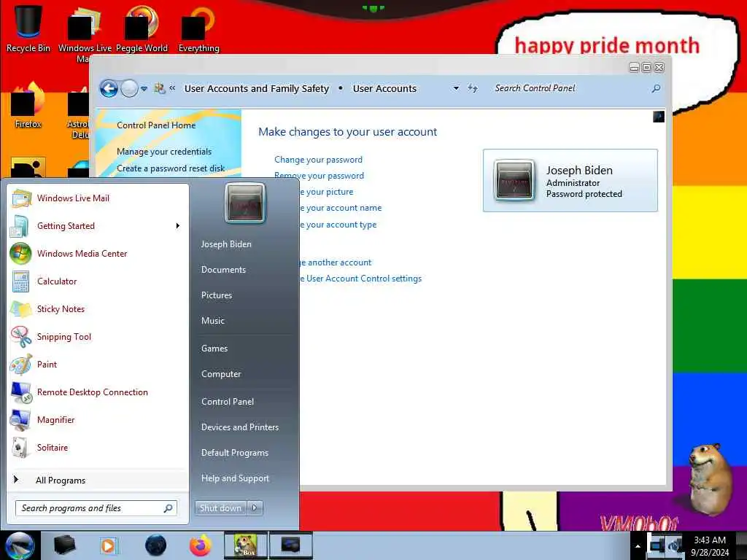Click Control Panel Home link

[156, 125]
